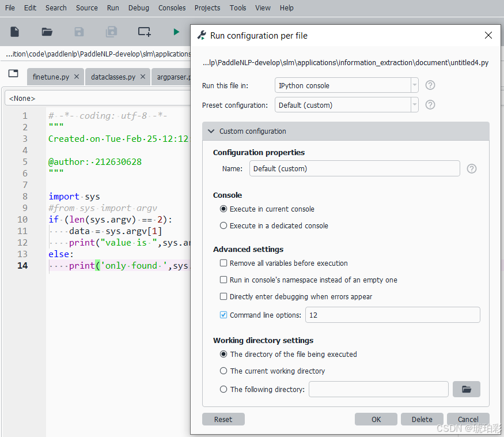This screenshot has width=504, height=437.
Task: Click the green Run file icon
Action: (x=176, y=32)
